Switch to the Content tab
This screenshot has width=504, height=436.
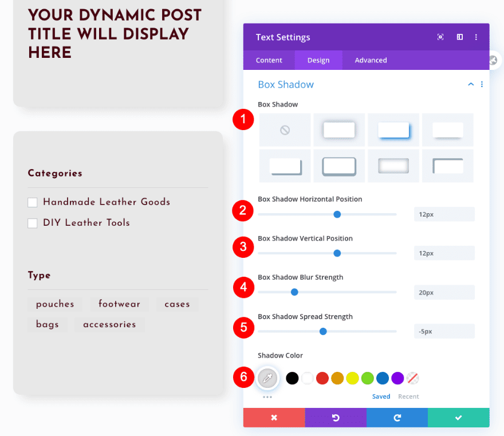coord(269,60)
